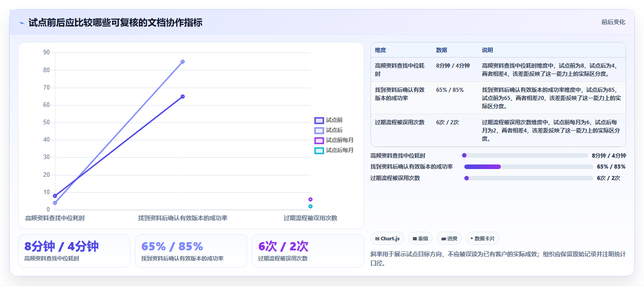The height and width of the screenshot is (286, 644).
Task: Select the 表格 tag chip
Action: point(420,238)
